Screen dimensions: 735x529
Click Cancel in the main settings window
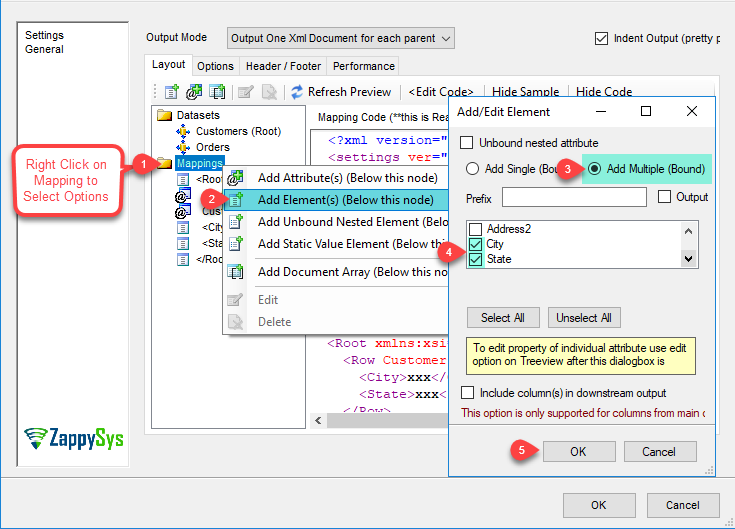(683, 505)
